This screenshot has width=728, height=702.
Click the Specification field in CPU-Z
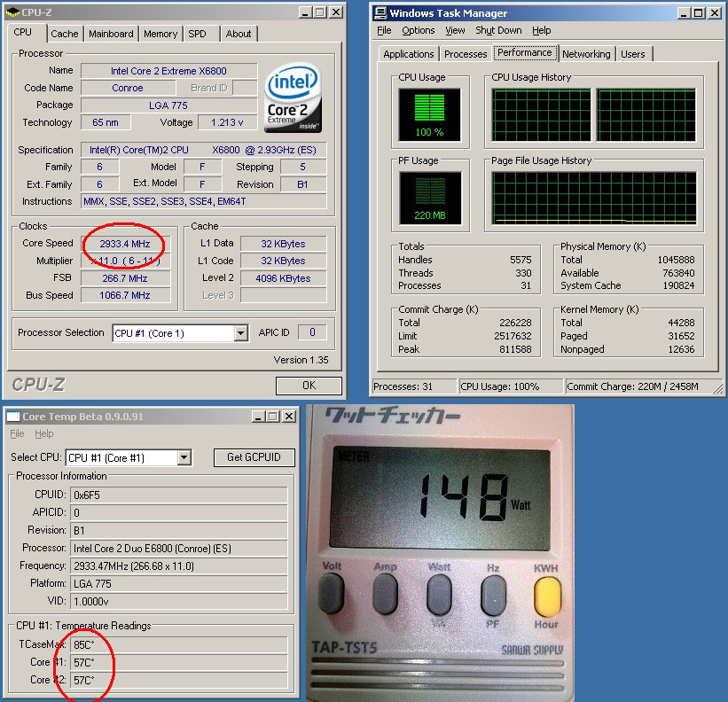click(x=204, y=150)
